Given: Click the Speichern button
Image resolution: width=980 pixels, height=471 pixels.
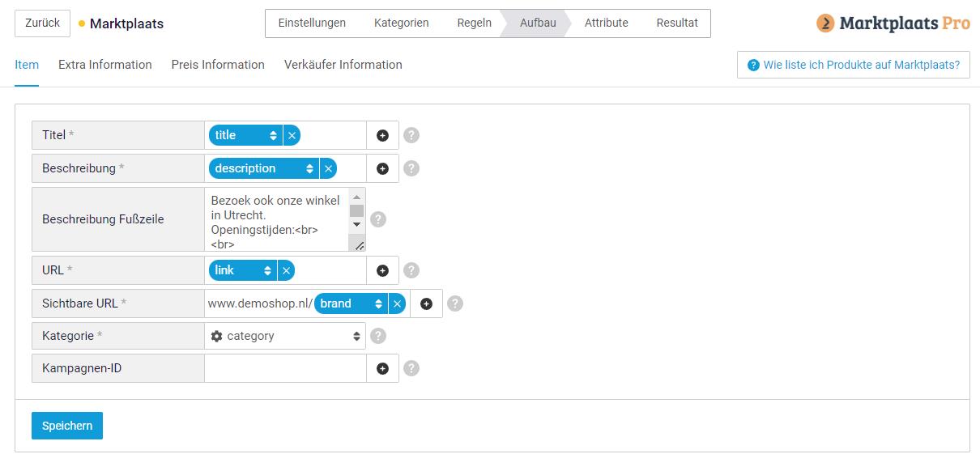Looking at the screenshot, I should pos(67,426).
